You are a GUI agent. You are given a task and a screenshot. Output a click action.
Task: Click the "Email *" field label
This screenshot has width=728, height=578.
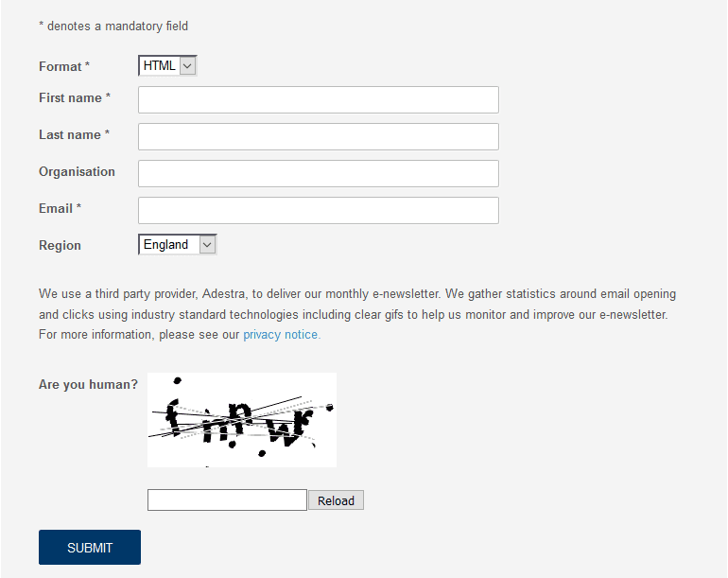point(60,208)
